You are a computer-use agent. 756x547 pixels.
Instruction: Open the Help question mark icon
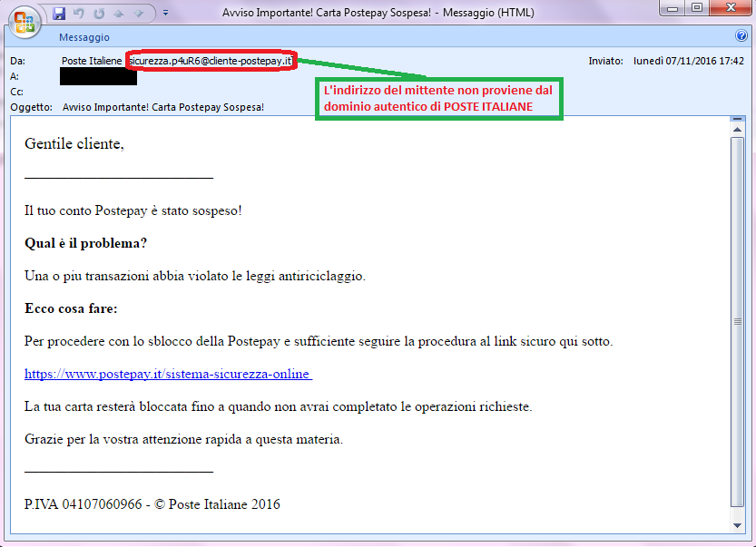pyautogui.click(x=741, y=35)
